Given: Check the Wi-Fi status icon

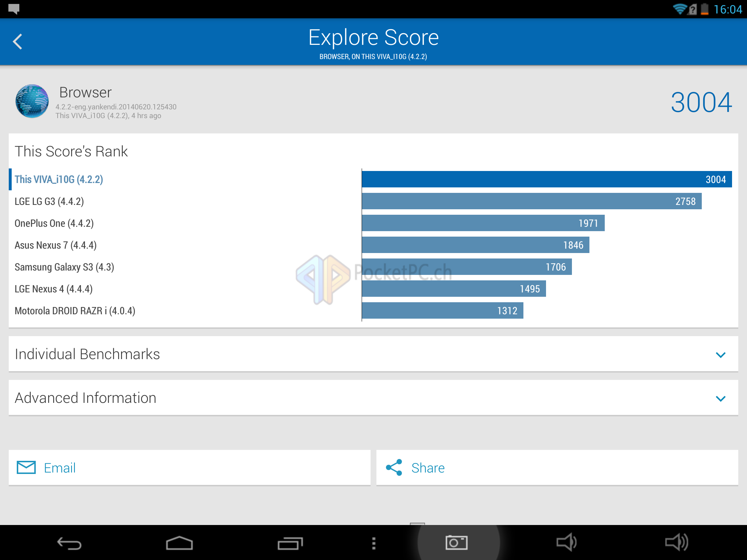Looking at the screenshot, I should [x=679, y=9].
